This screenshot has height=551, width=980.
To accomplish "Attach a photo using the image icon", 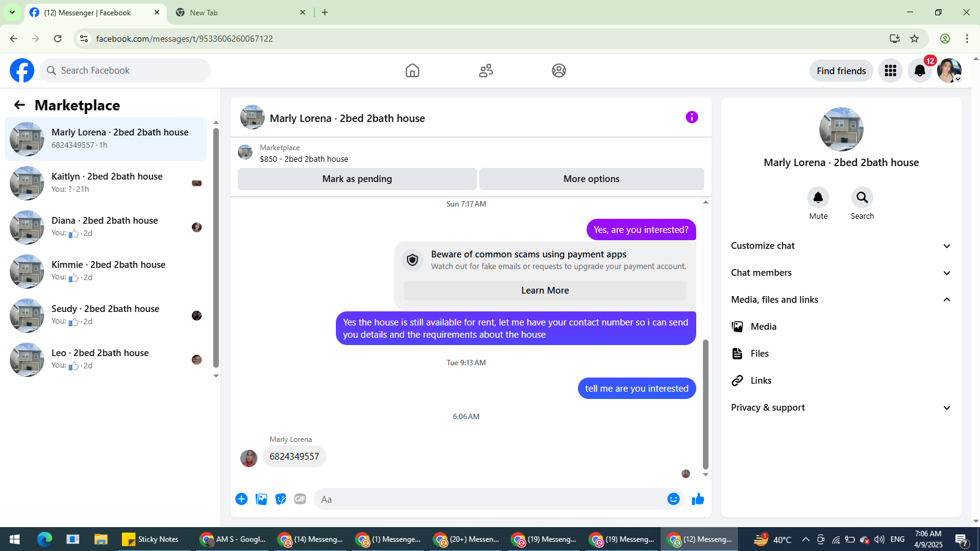I will coord(262,499).
